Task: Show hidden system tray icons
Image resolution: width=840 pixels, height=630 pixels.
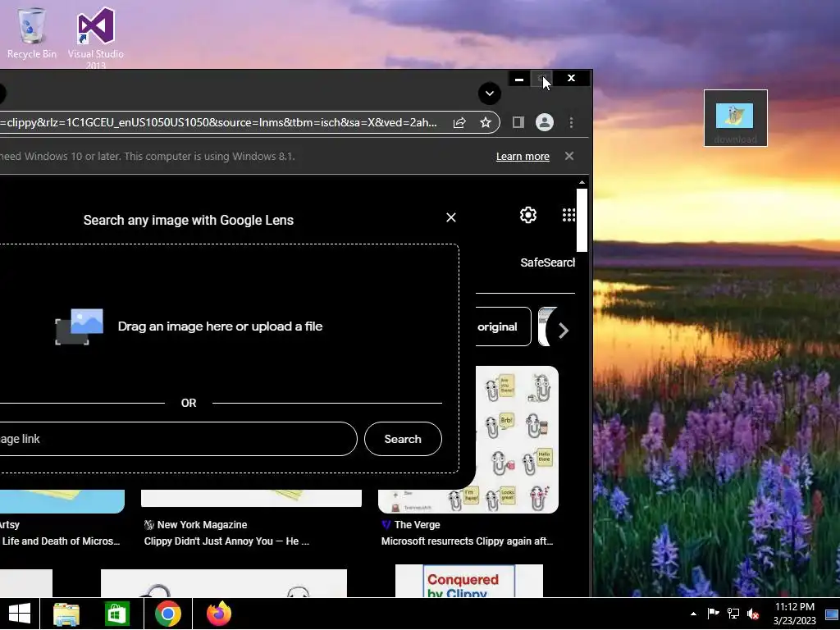Action: tap(693, 614)
